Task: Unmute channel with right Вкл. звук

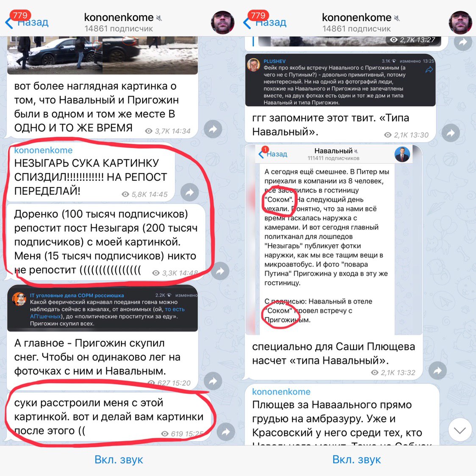Action: (357, 459)
